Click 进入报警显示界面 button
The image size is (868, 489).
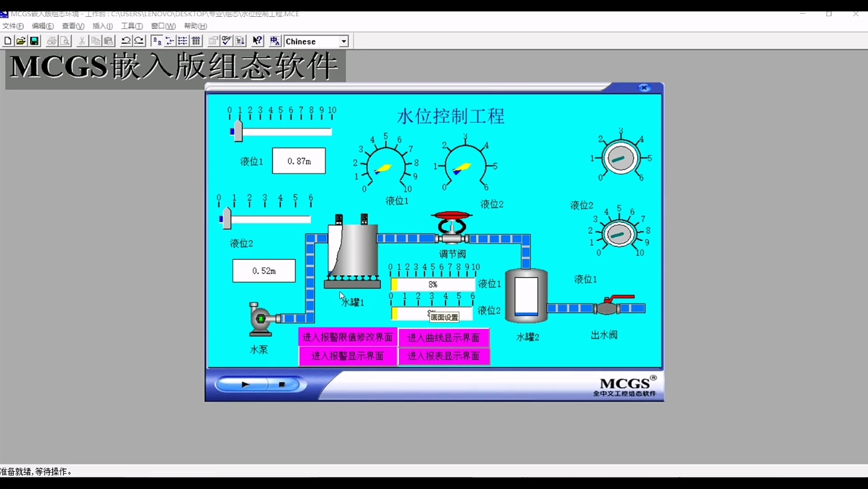[x=348, y=356]
